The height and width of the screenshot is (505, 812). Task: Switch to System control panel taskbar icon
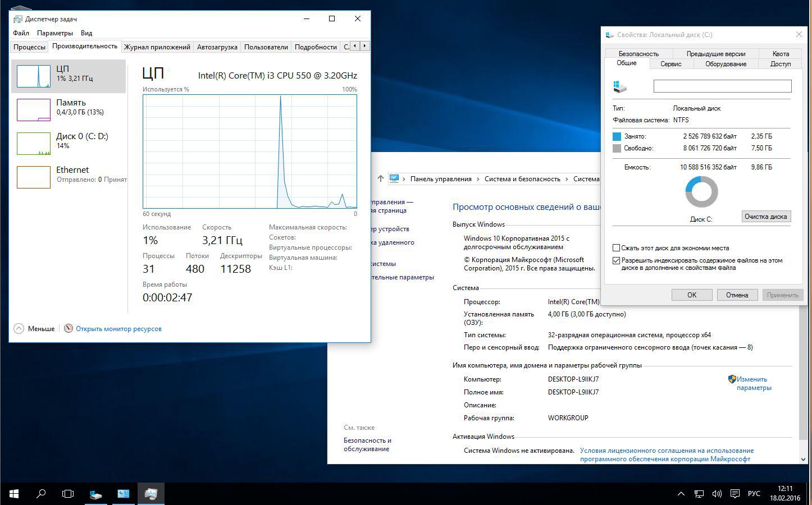[123, 494]
